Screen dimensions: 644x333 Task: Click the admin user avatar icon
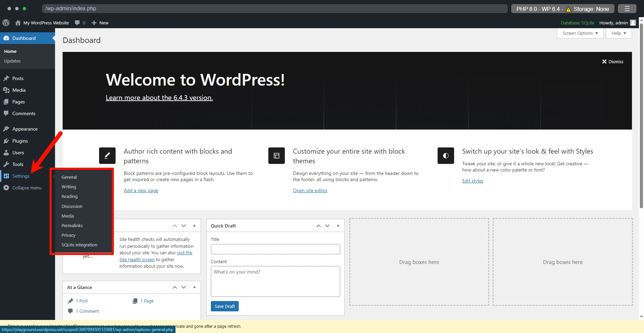[x=633, y=23]
